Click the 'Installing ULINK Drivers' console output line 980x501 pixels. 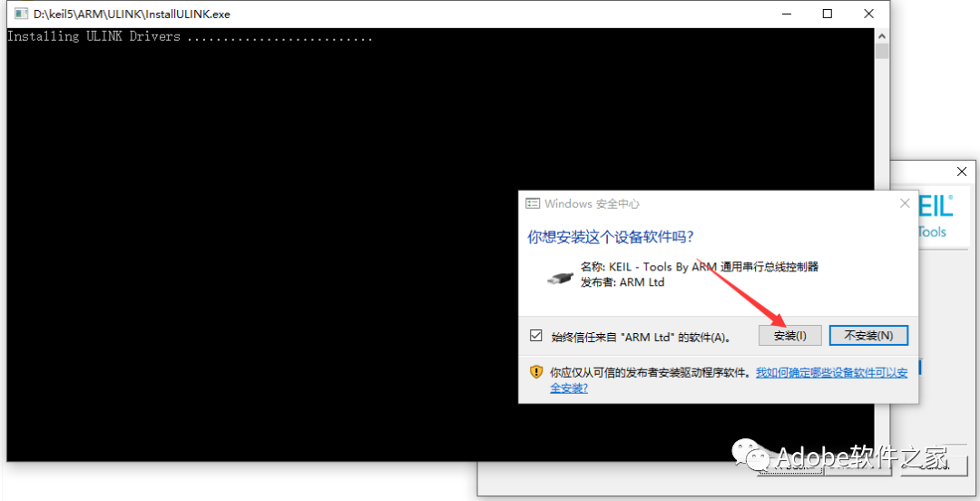pyautogui.click(x=189, y=37)
